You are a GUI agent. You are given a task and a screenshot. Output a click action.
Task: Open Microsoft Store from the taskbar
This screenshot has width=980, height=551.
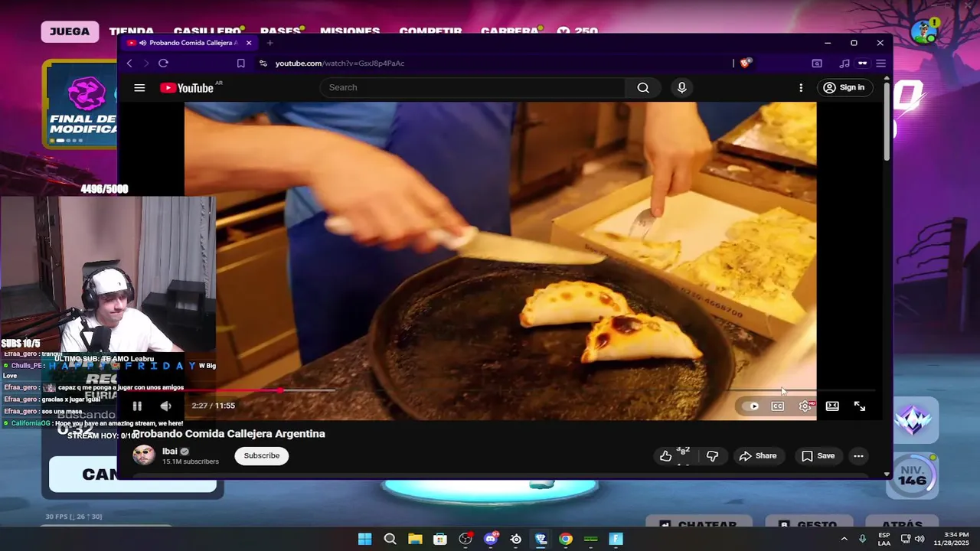[x=440, y=539]
